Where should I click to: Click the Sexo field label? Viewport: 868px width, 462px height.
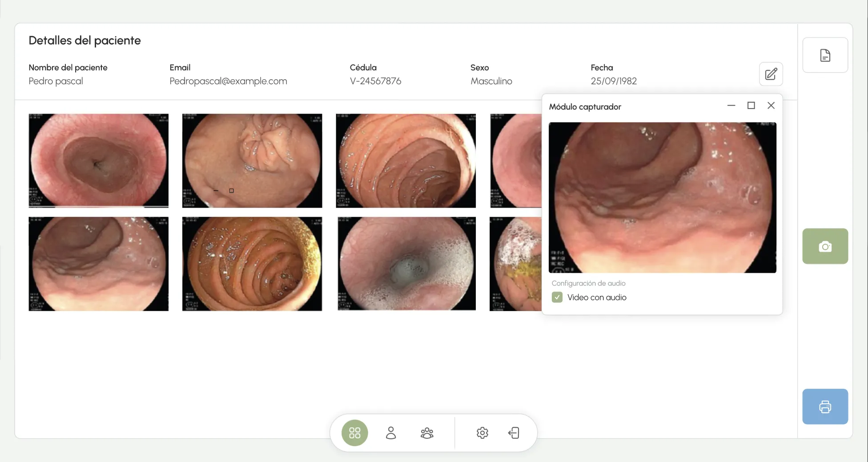pyautogui.click(x=479, y=68)
